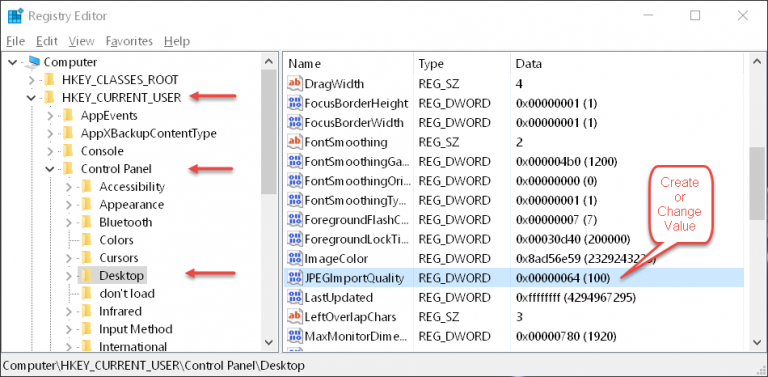Image resolution: width=768 pixels, height=377 pixels.
Task: Click the string icon next to FontSmoothing
Action: [295, 142]
